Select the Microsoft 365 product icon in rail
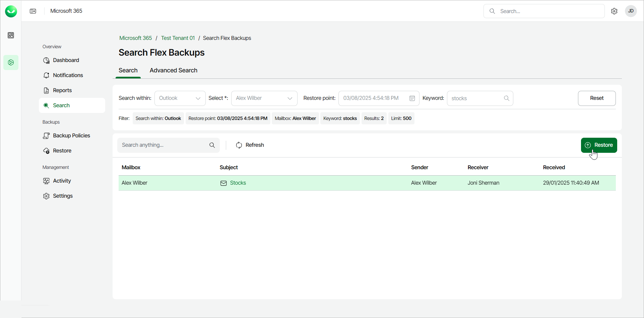644x318 pixels. (11, 62)
